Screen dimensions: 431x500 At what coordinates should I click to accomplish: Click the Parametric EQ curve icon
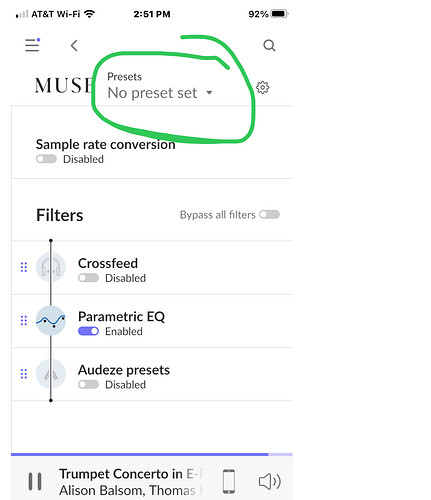point(51,320)
